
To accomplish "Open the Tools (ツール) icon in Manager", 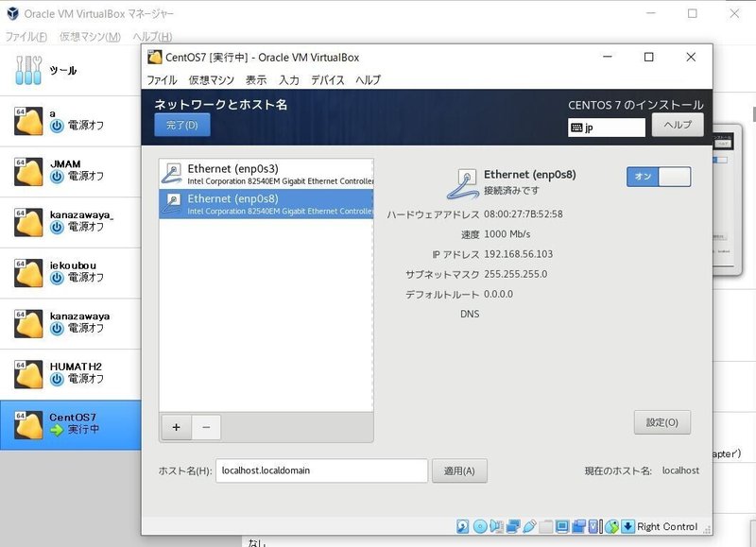I will tap(28, 70).
